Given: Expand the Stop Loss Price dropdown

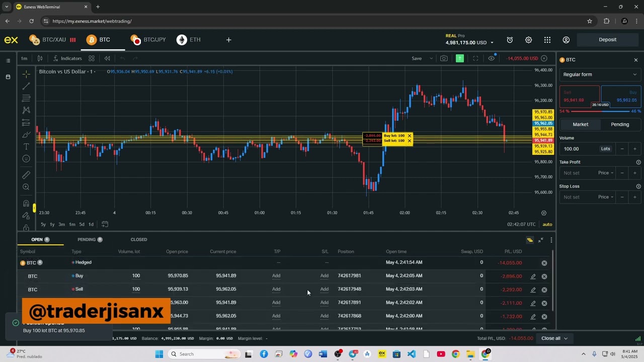Looking at the screenshot, I should (x=606, y=197).
